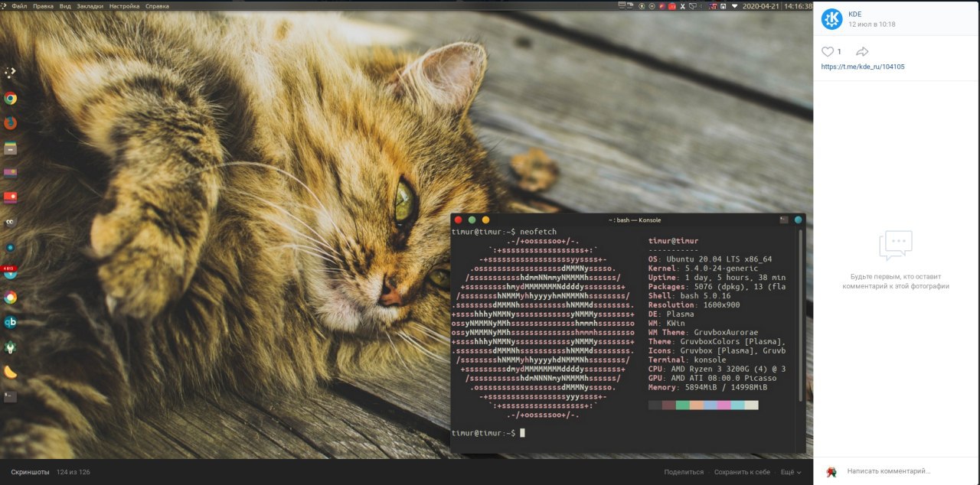Click the orange crescent dock icon

(x=10, y=372)
